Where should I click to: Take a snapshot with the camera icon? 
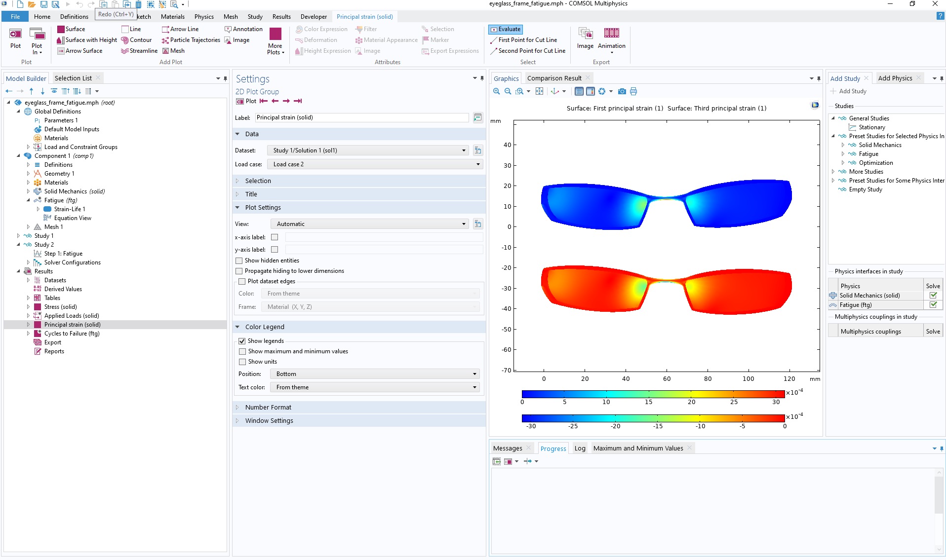(x=622, y=91)
